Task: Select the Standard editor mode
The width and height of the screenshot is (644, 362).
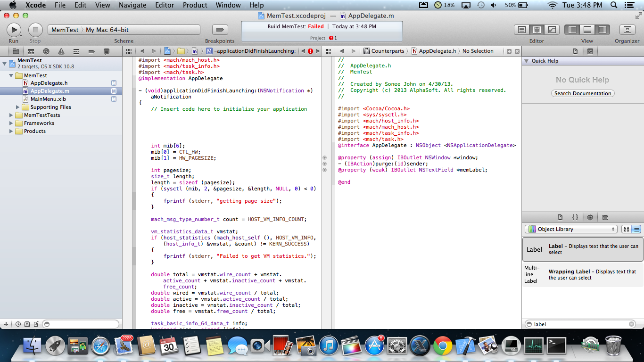Action: click(x=521, y=30)
